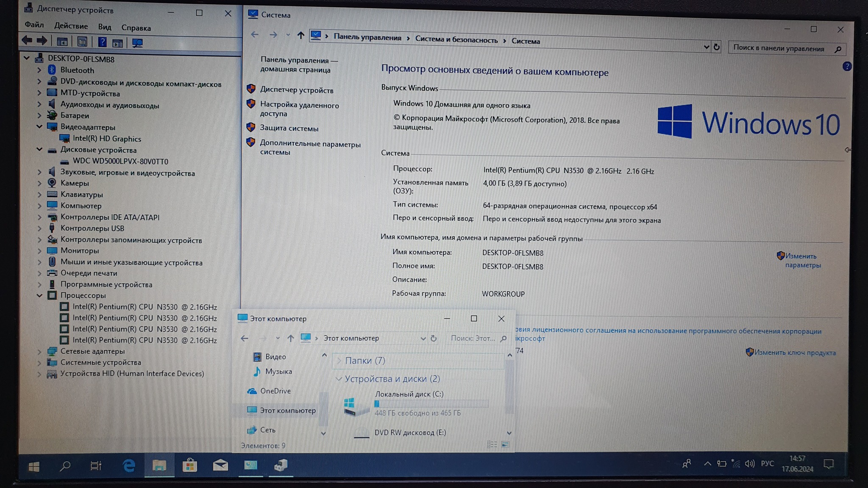Viewport: 868px width, 488px height.
Task: Open the Вид menu
Action: pos(104,27)
